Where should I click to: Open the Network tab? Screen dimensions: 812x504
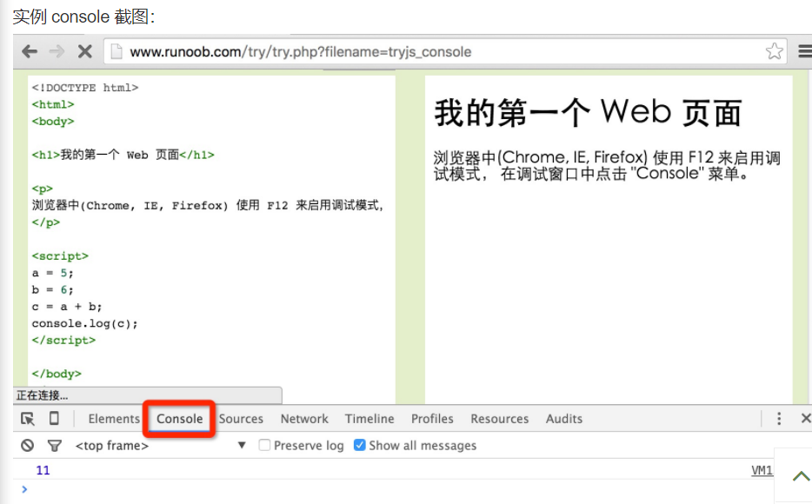[x=304, y=419]
